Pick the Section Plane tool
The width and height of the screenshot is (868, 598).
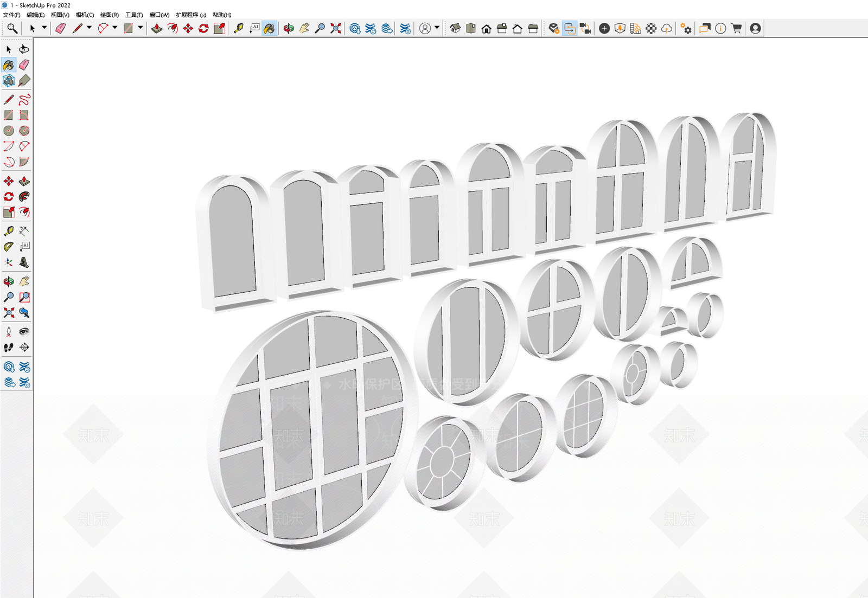pyautogui.click(x=24, y=348)
